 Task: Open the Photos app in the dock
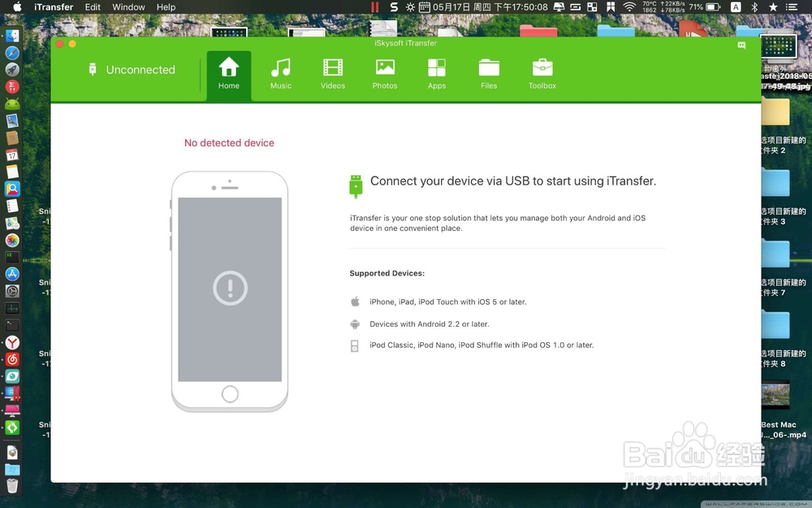click(x=12, y=240)
